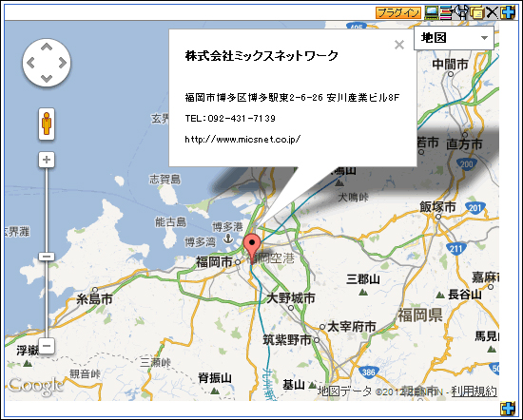
Task: Click the 志賀島 island label
Action: click(165, 180)
